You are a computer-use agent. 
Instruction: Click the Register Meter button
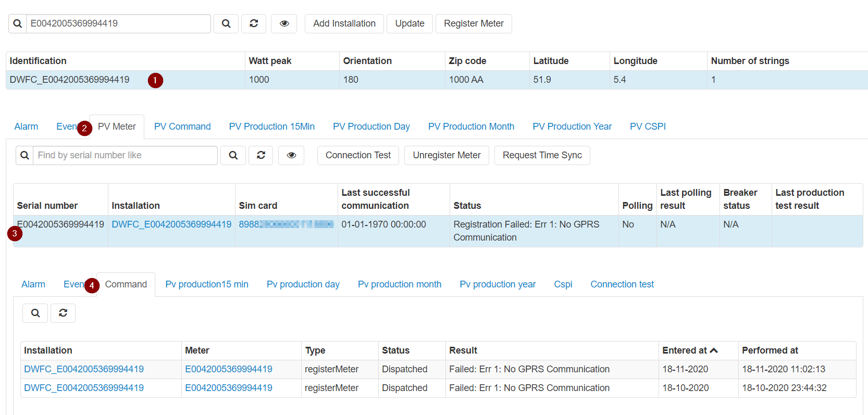point(474,23)
